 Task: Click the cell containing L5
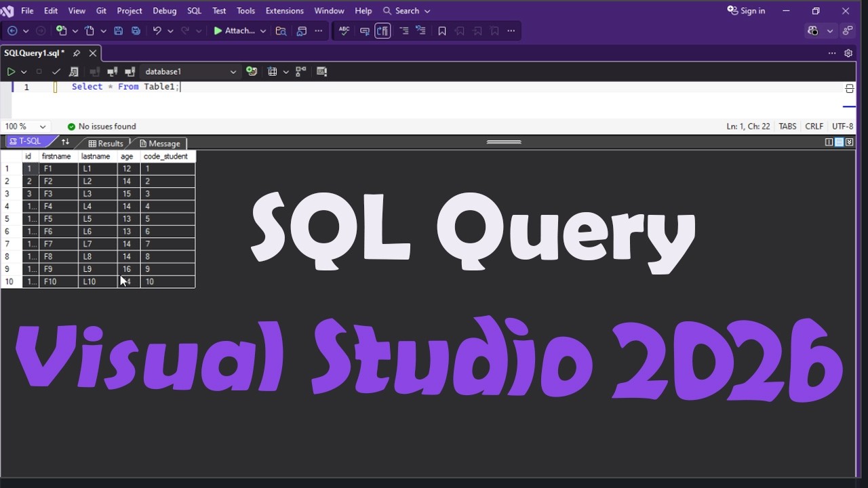[98, 218]
